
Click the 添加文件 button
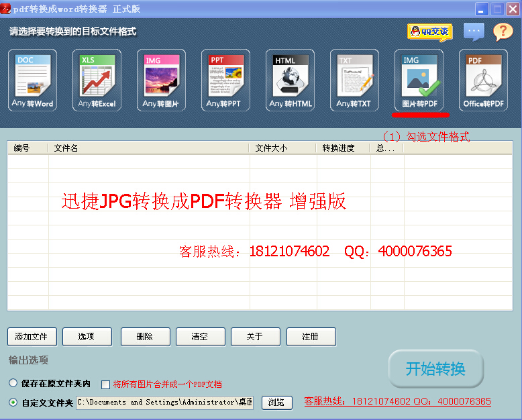coord(32,337)
